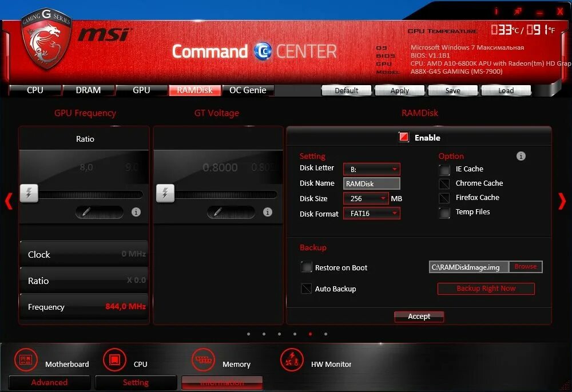Jump to the last page dot

pos(326,334)
